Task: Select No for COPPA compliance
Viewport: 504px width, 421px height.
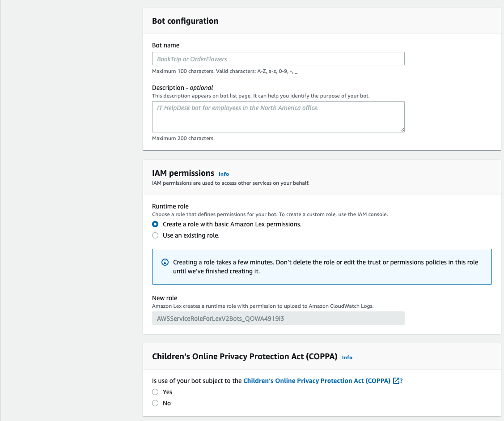Action: [x=155, y=403]
